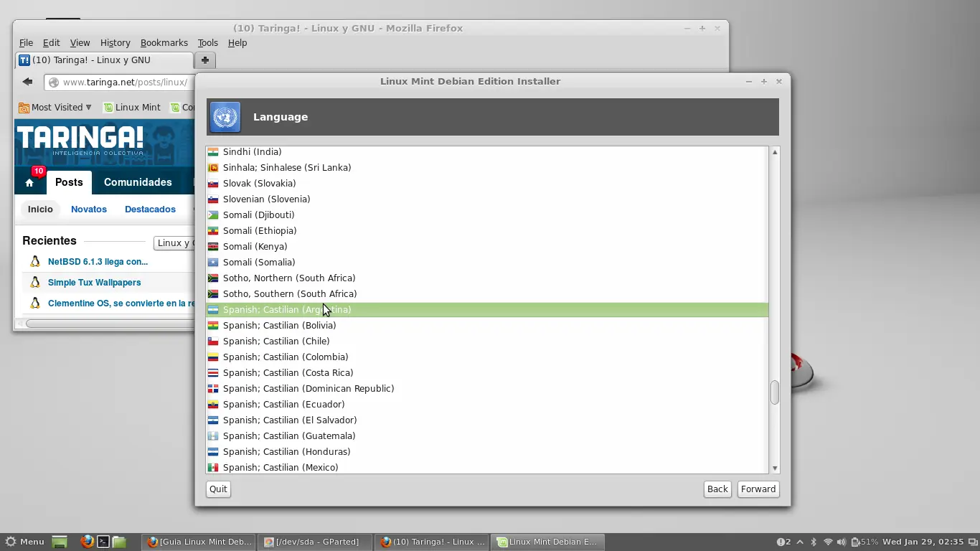
Task: Click the Slovenia flag icon
Action: [213, 199]
